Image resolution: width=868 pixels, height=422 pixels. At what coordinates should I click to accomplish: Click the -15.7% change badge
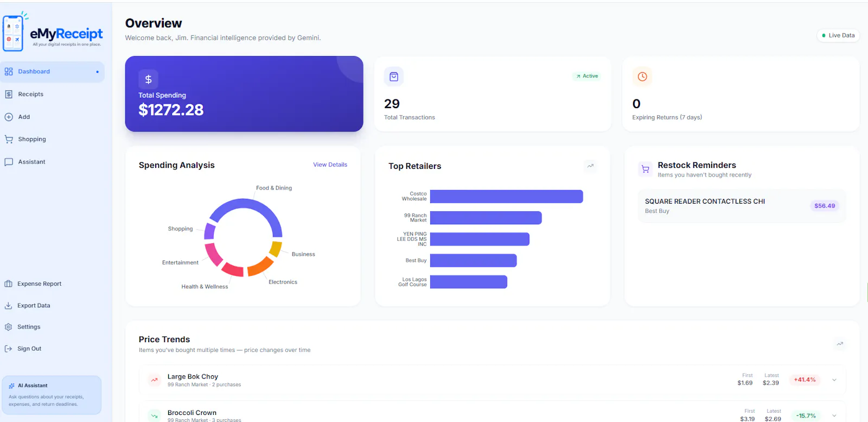(x=806, y=416)
